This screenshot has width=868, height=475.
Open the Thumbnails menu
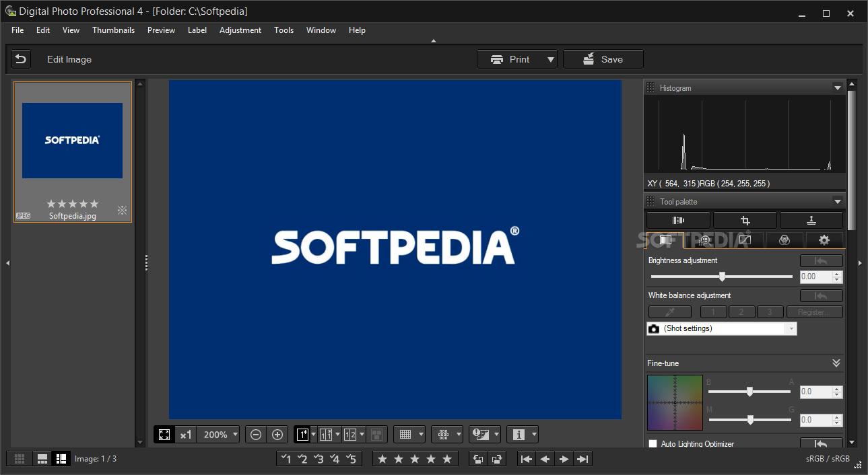point(113,30)
